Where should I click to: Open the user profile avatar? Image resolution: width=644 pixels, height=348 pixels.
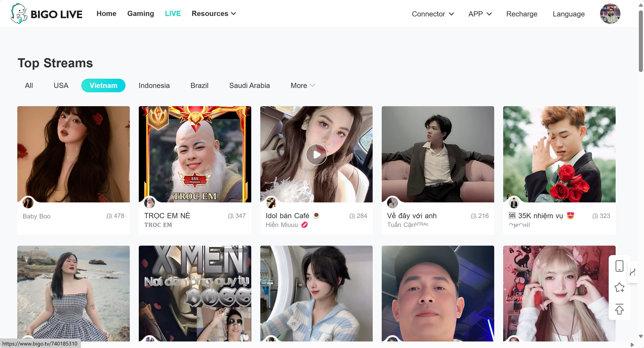tap(610, 14)
